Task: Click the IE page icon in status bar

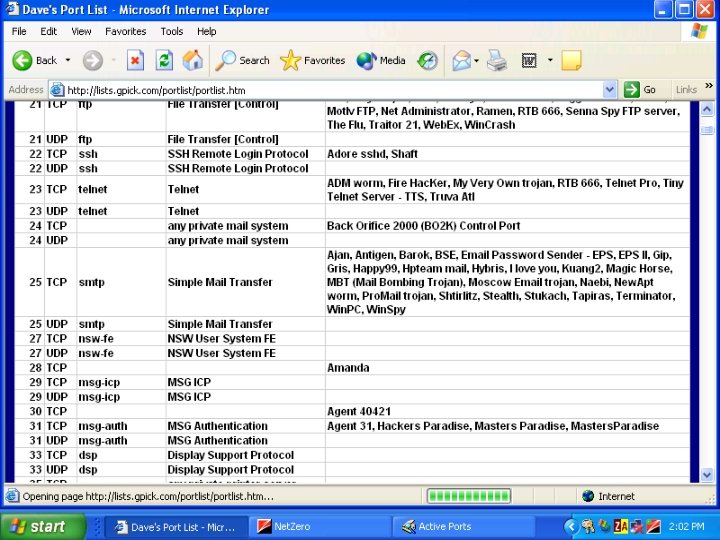Action: click(x=12, y=496)
